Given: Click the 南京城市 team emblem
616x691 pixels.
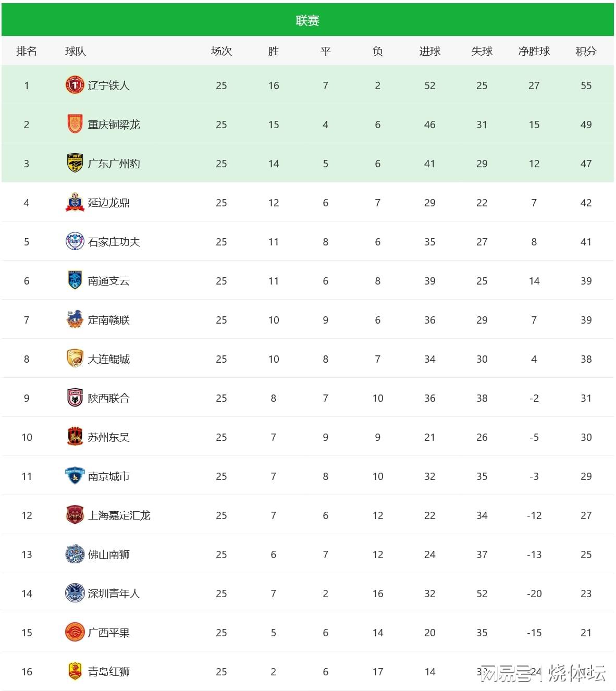Looking at the screenshot, I should 75,476.
